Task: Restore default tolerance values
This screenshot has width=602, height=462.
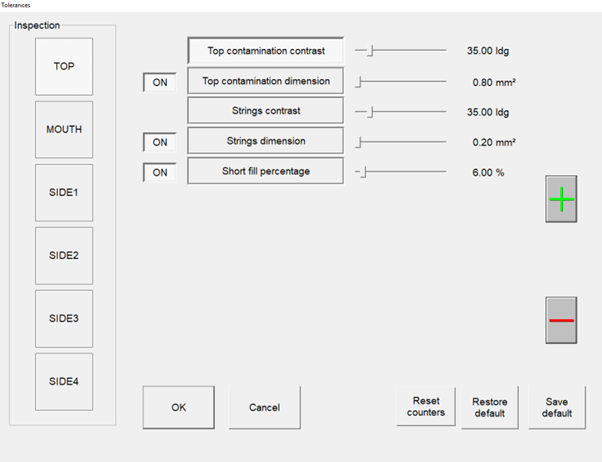Action: [490, 407]
